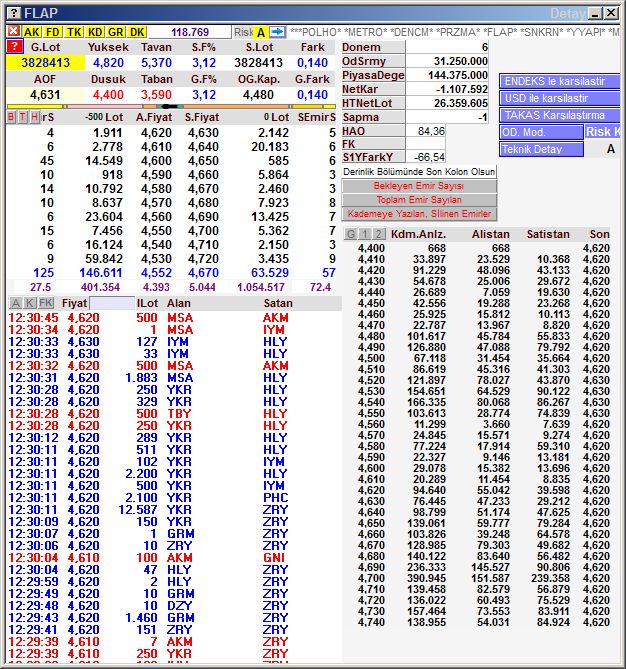This screenshot has height=669, width=626.
Task: Click the PiyasaDege value 144.375.000
Action: [x=447, y=75]
